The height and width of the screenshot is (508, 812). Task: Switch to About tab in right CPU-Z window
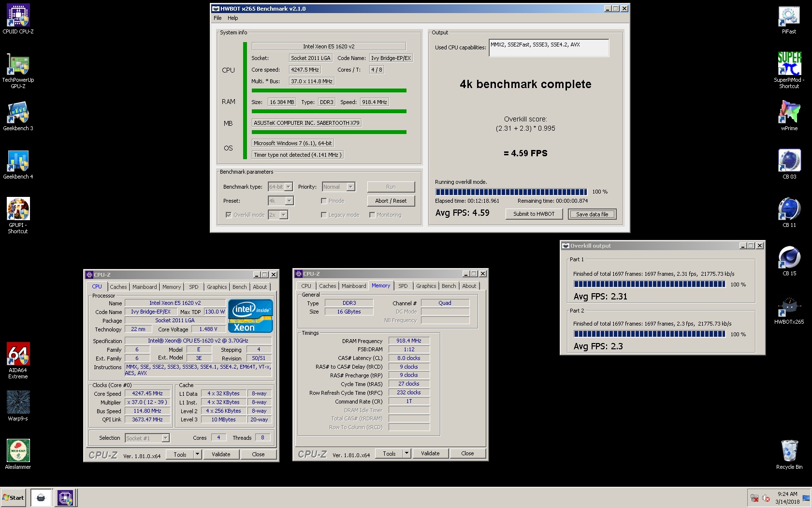(469, 286)
